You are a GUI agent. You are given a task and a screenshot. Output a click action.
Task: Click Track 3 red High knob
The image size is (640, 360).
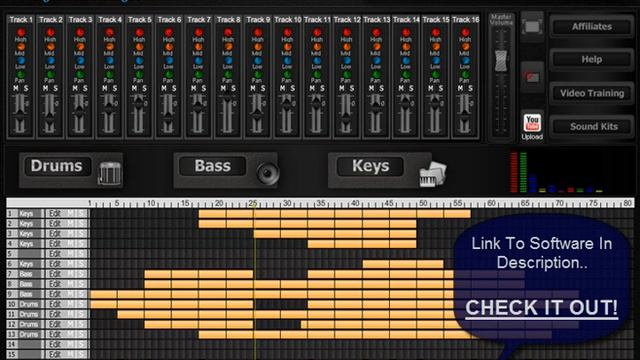pyautogui.click(x=80, y=32)
